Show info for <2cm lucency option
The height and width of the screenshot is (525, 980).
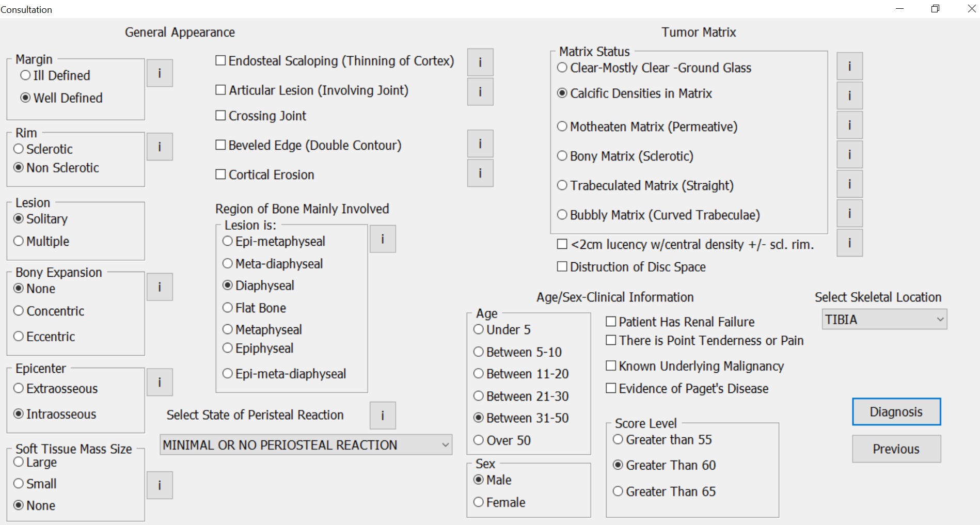point(849,243)
